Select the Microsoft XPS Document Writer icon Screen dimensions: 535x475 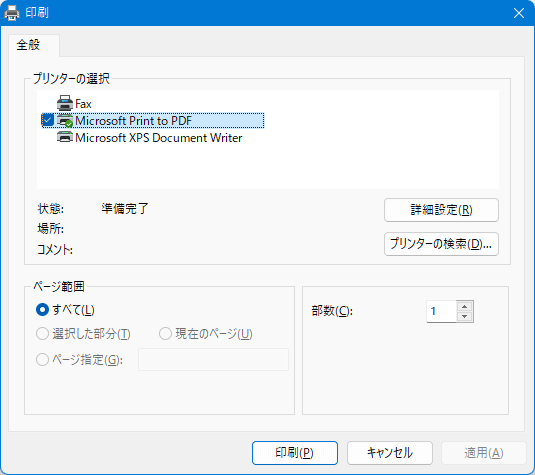[65, 137]
